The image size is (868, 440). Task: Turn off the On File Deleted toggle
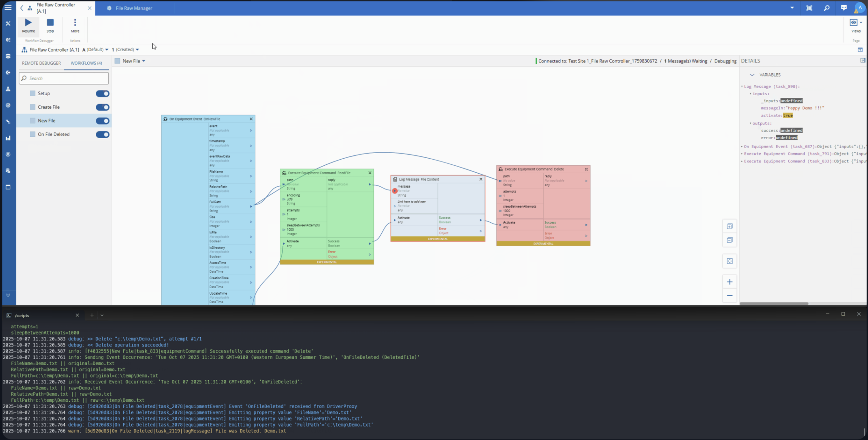coord(103,134)
